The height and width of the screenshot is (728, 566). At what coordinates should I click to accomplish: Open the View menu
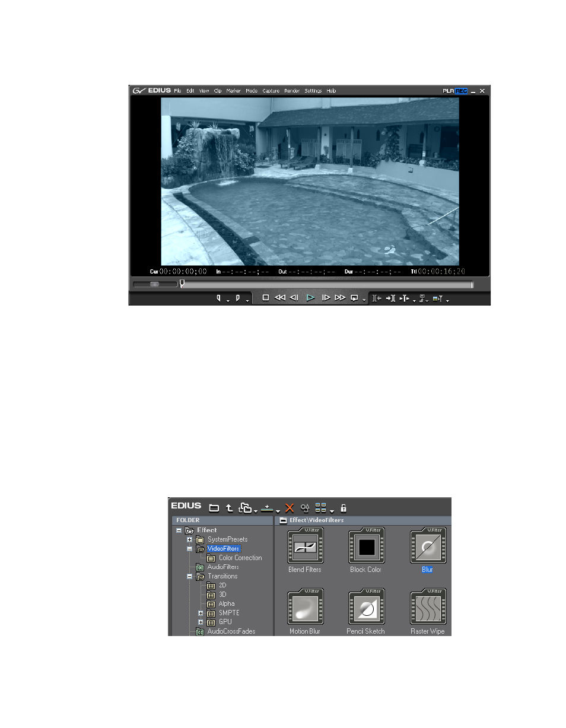click(204, 91)
